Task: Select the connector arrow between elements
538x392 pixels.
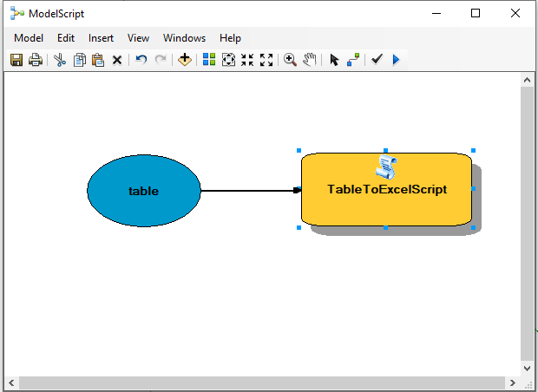Action: (x=251, y=190)
